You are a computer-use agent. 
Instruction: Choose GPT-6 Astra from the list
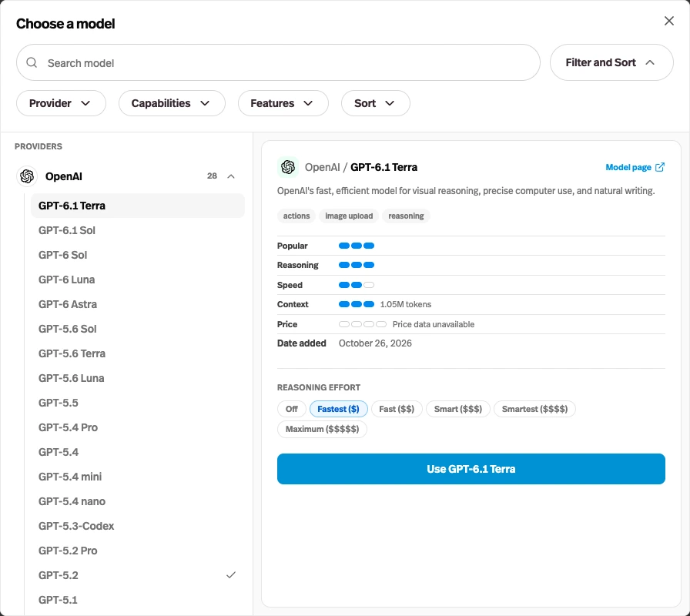coord(137,304)
